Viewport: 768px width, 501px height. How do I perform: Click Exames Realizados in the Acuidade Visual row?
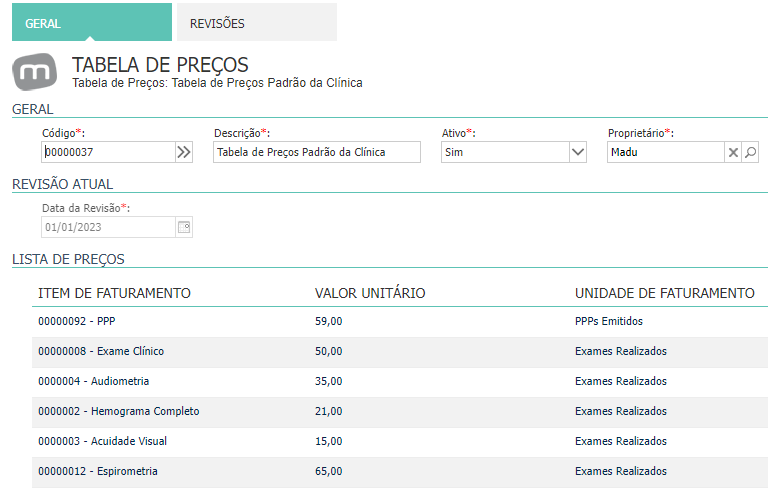pos(621,441)
